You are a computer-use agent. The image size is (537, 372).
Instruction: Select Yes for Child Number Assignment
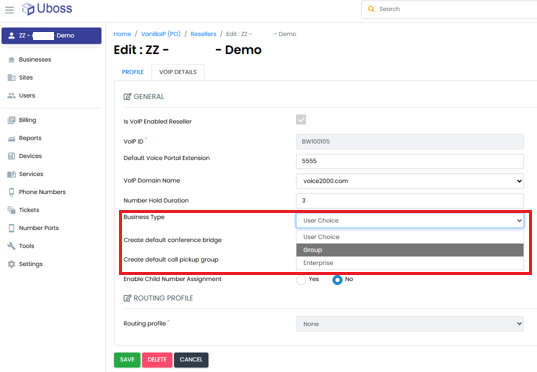(301, 280)
